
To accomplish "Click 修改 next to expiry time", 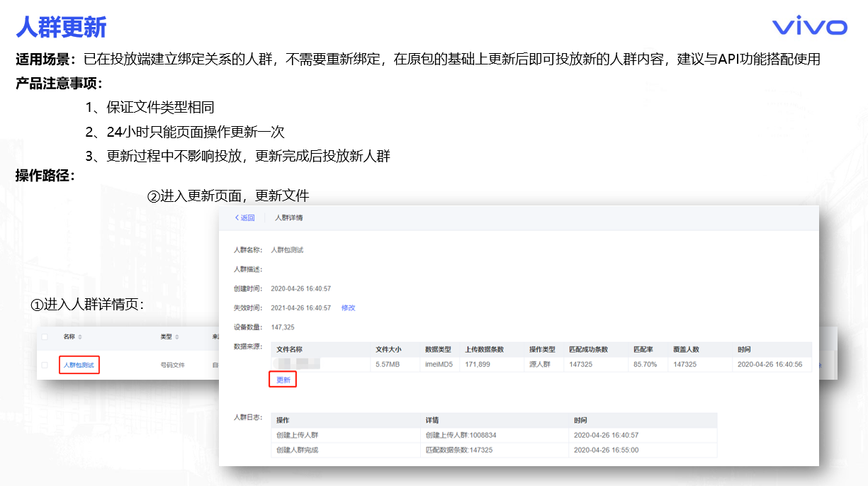I will click(x=348, y=308).
